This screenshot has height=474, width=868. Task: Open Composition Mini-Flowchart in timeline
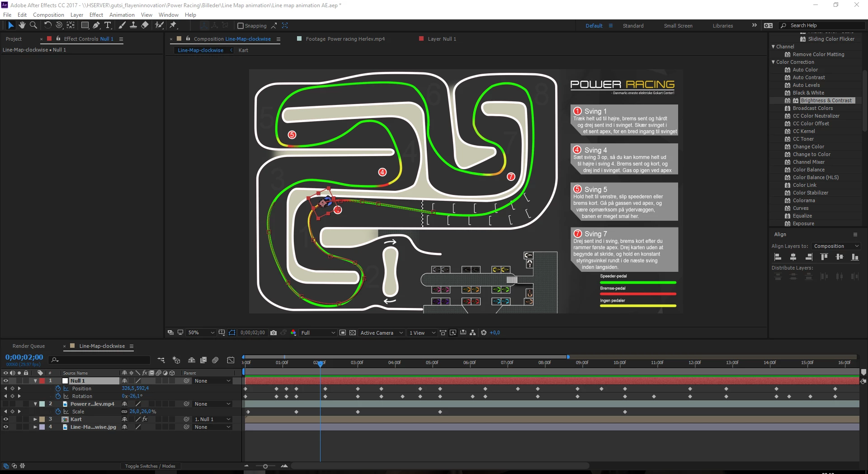click(161, 360)
